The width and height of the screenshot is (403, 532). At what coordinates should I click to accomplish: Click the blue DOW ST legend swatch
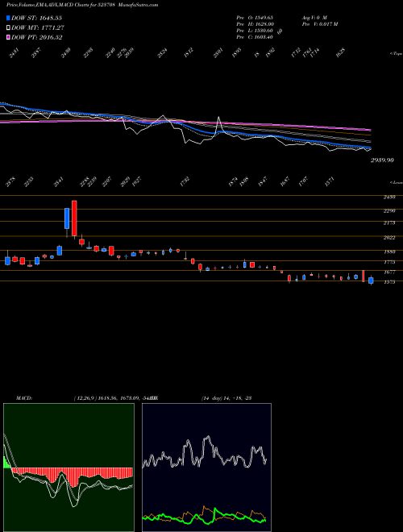coord(9,18)
